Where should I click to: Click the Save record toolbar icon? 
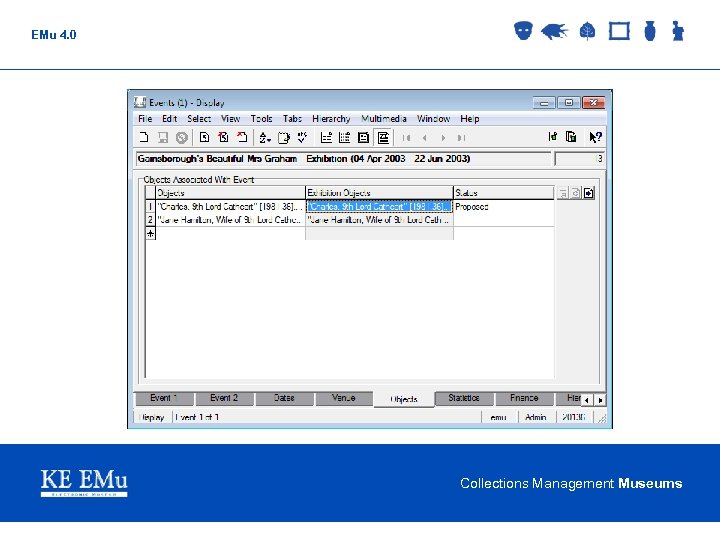coord(163,137)
